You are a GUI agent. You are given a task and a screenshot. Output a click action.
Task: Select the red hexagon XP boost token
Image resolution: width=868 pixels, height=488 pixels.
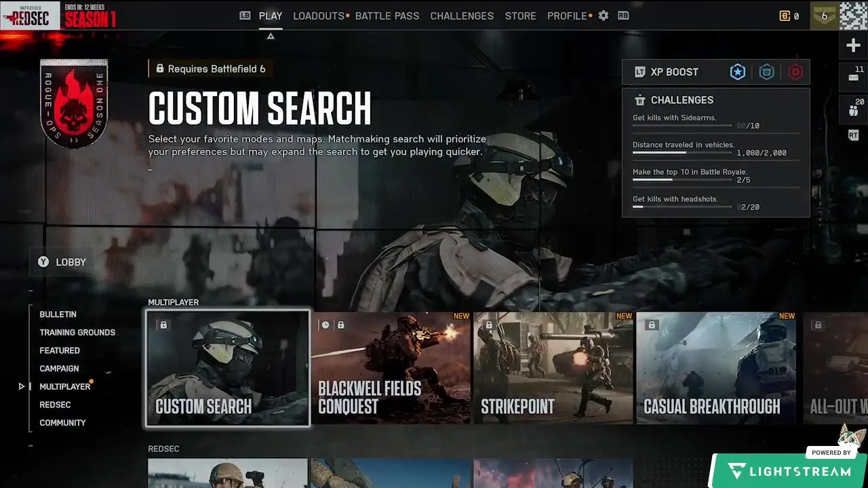pyautogui.click(x=795, y=72)
